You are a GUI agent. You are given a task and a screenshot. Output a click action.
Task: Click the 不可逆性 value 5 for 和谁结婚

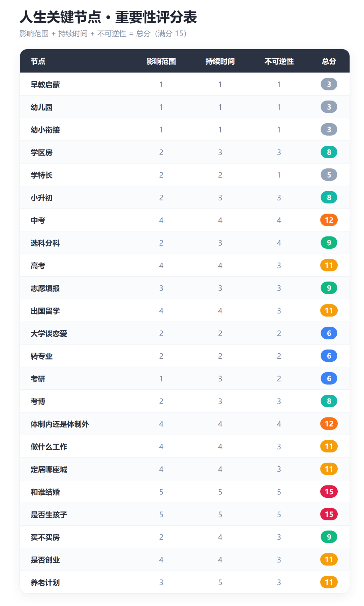pyautogui.click(x=279, y=492)
